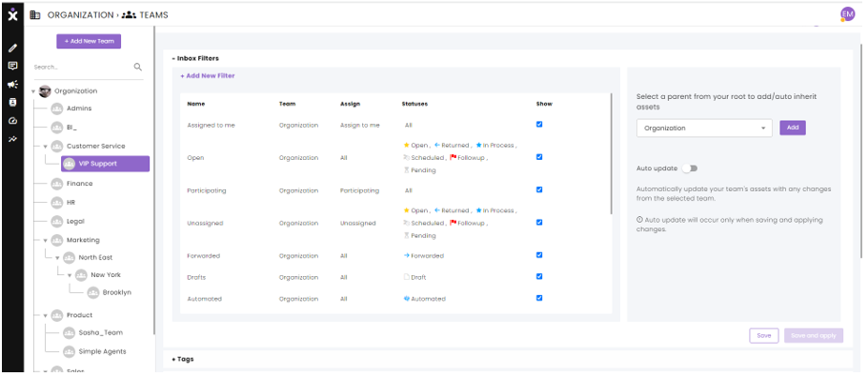Click the search magnifier icon
This screenshot has width=868, height=377.
click(x=138, y=67)
